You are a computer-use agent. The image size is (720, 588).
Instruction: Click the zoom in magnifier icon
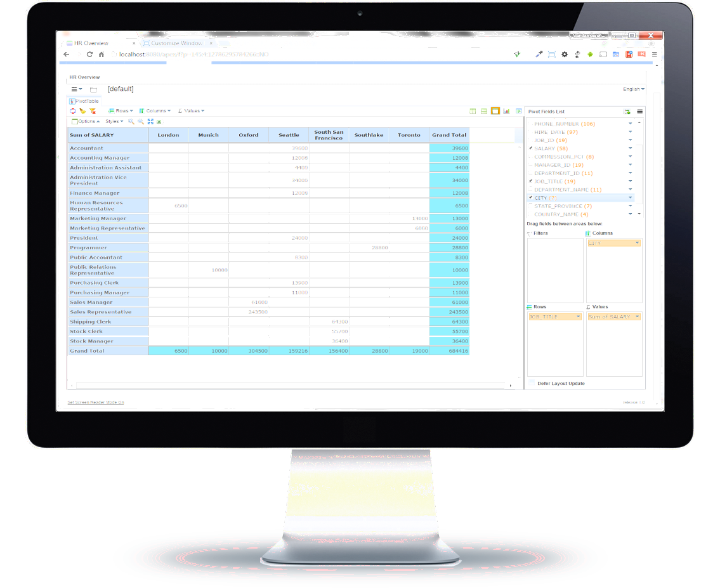tap(131, 121)
